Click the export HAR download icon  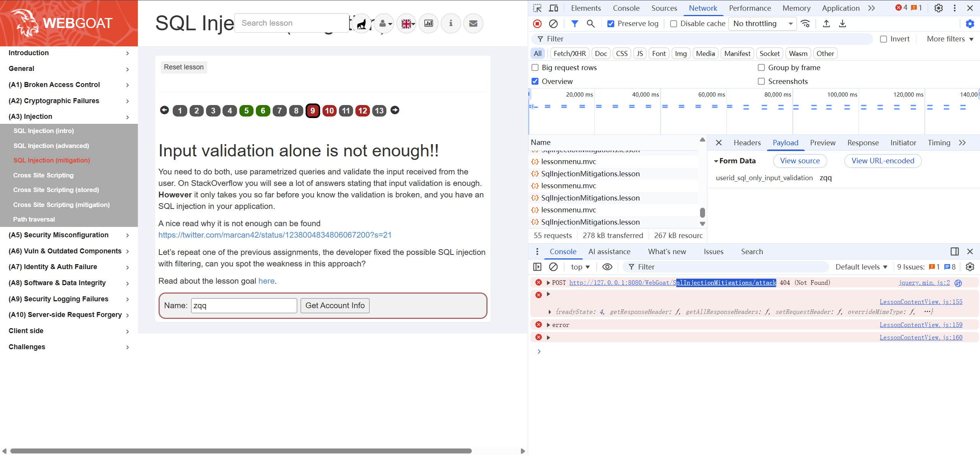[842, 24]
